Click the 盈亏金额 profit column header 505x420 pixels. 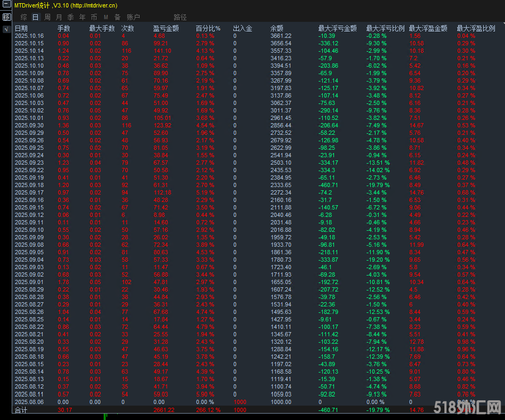tap(166, 28)
